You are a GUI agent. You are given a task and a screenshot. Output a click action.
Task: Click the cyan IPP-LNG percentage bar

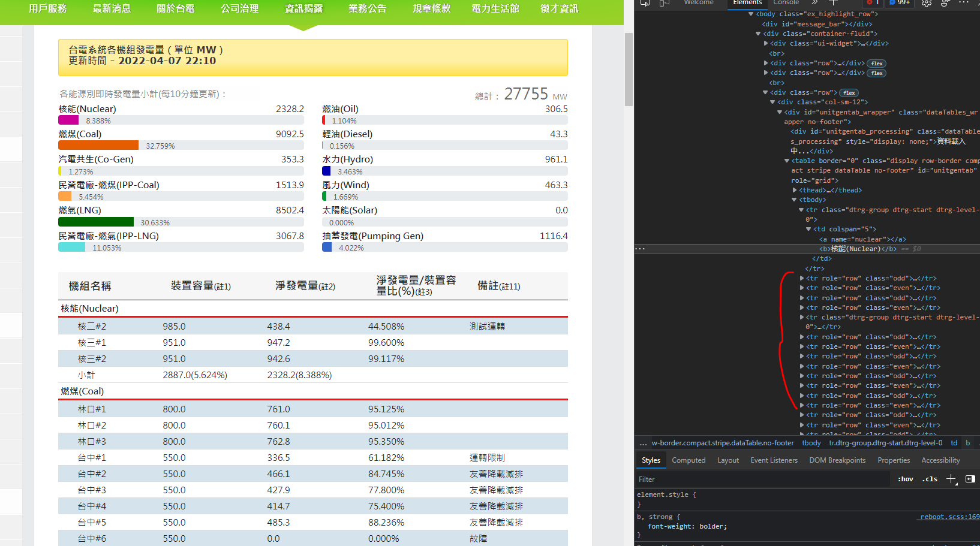[x=71, y=248]
